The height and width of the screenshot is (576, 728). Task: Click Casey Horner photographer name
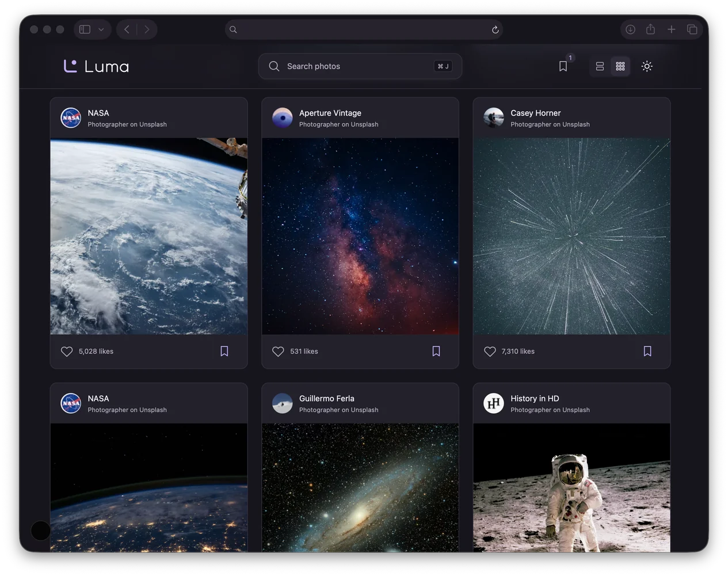535,113
